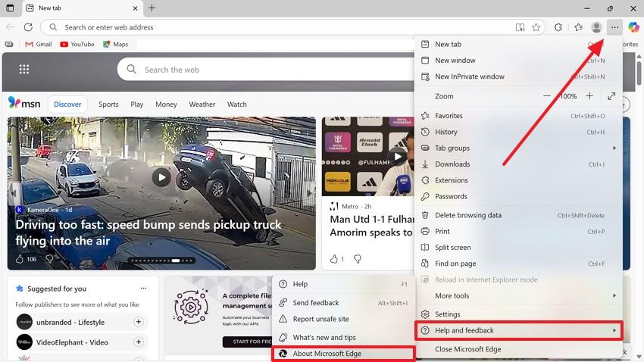Select Help submenu item

[x=343, y=284]
